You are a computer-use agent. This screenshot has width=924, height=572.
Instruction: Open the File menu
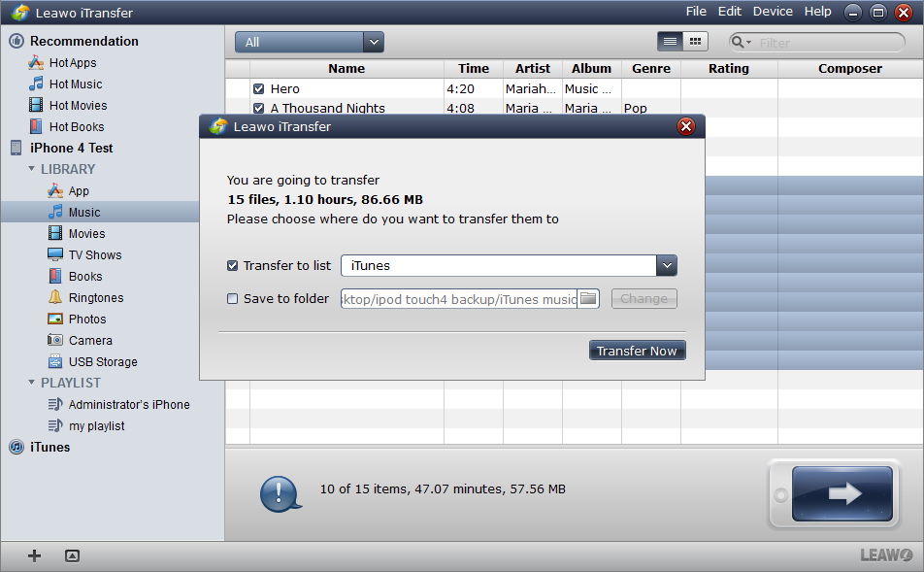coord(696,12)
